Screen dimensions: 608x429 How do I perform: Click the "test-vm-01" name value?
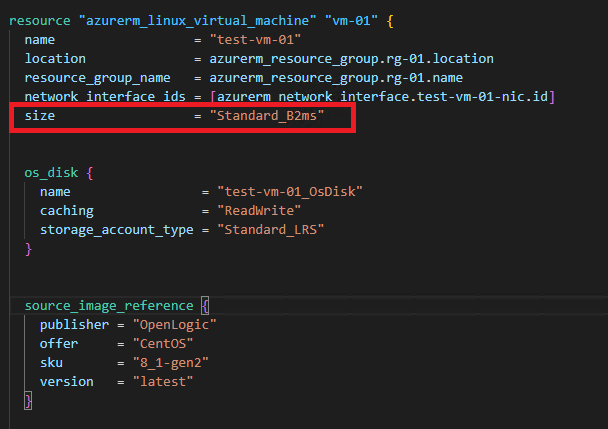coord(255,40)
